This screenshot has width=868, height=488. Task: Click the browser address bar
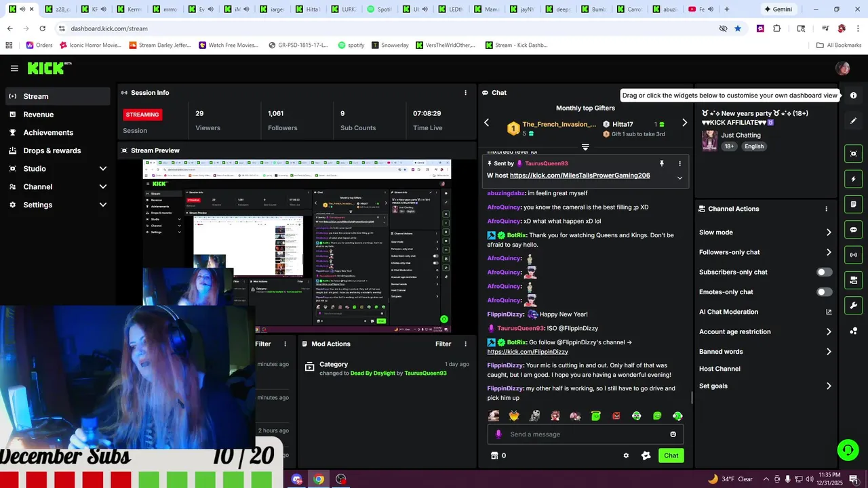[x=387, y=28]
